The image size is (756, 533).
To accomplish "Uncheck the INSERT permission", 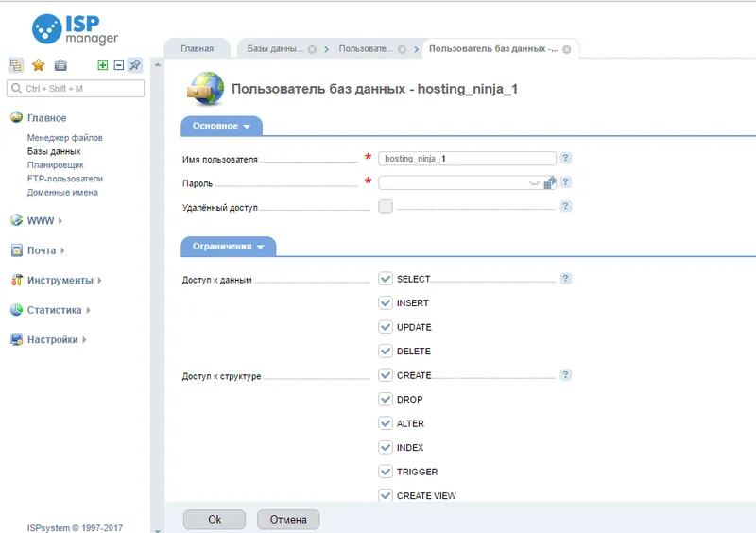I will point(386,303).
